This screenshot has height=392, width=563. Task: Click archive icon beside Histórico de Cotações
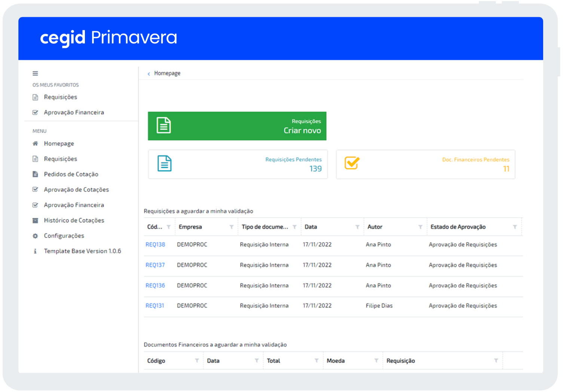35,221
